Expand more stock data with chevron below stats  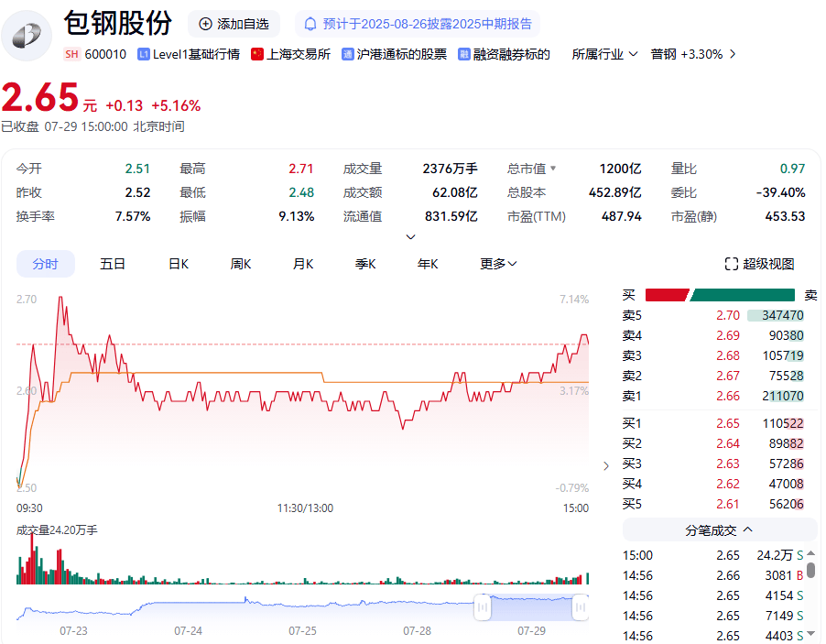[x=411, y=237]
